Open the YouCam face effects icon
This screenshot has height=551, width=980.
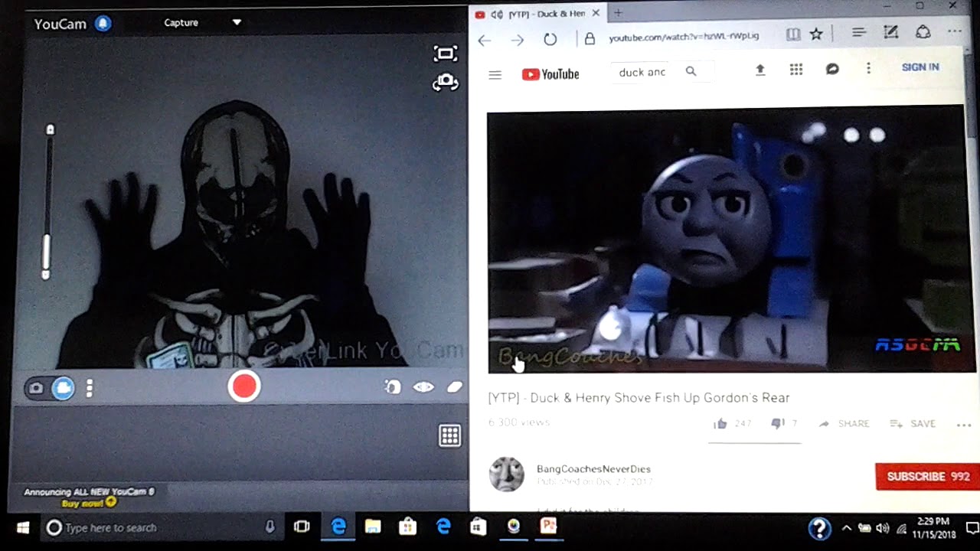[x=393, y=387]
